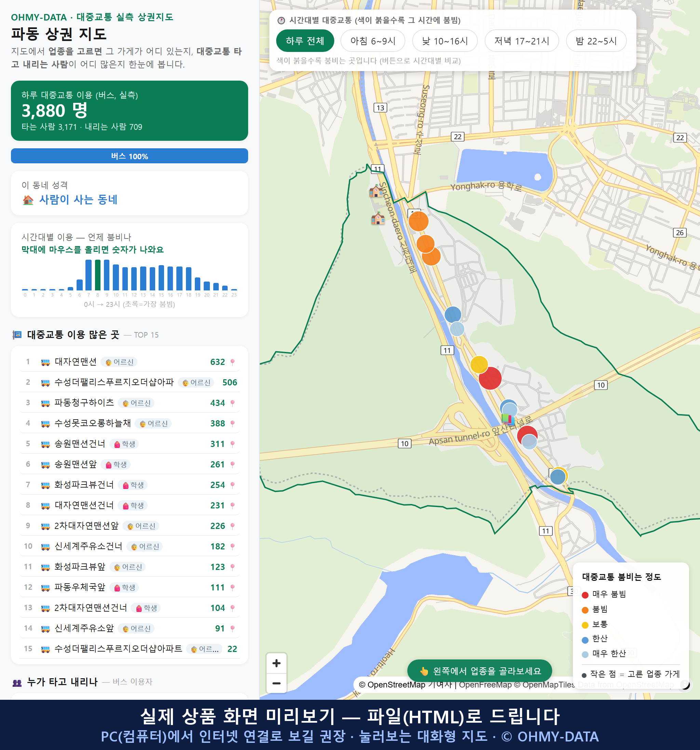The image size is (700, 750).
Task: Open the OpenMapTiles attribution link
Action: [544, 684]
